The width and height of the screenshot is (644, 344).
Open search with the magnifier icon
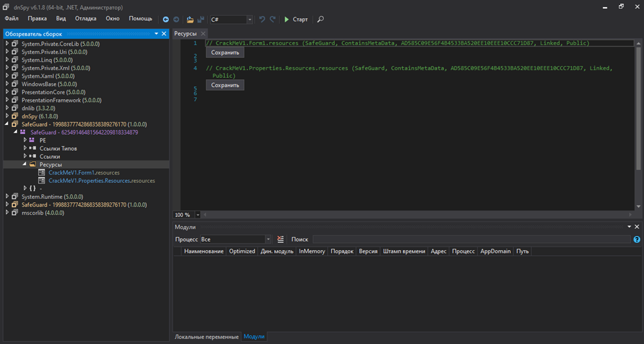320,19
